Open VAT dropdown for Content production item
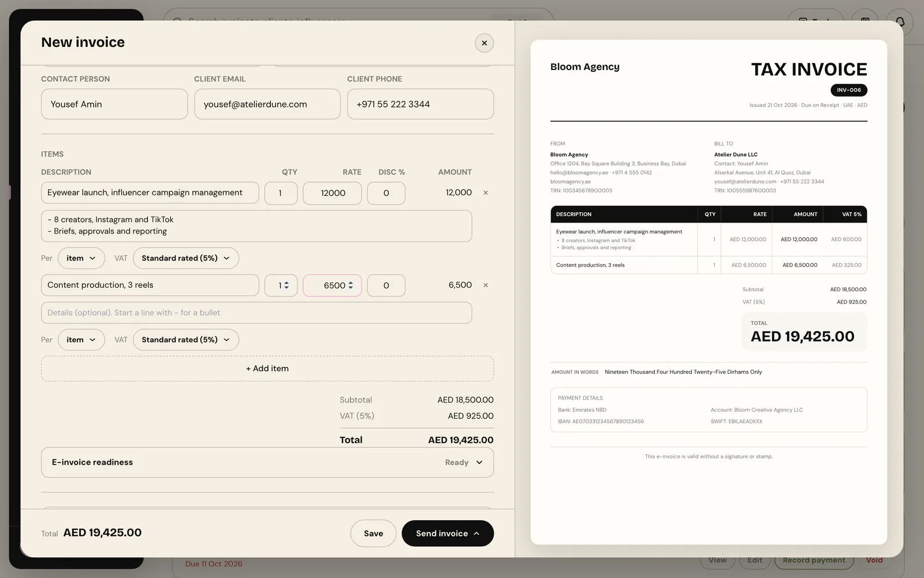This screenshot has width=924, height=578. pyautogui.click(x=186, y=340)
